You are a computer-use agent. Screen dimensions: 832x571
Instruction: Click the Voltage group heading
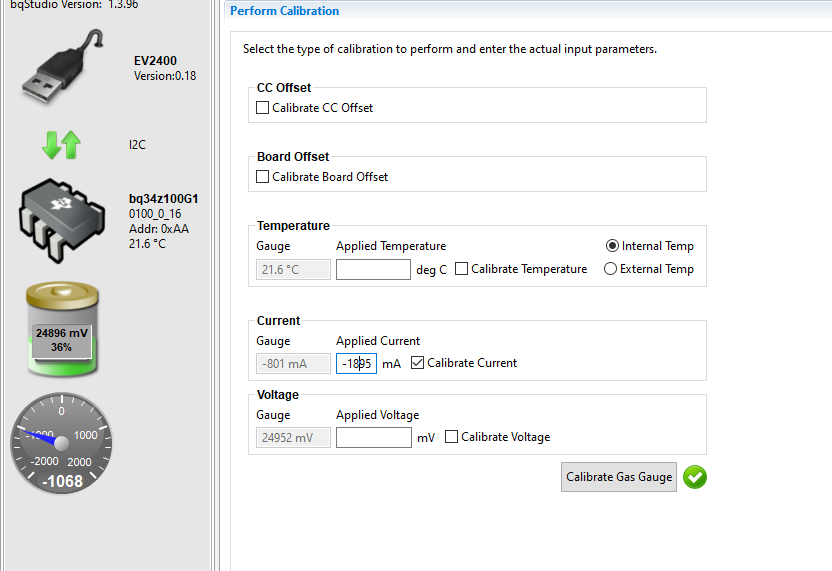coord(278,395)
